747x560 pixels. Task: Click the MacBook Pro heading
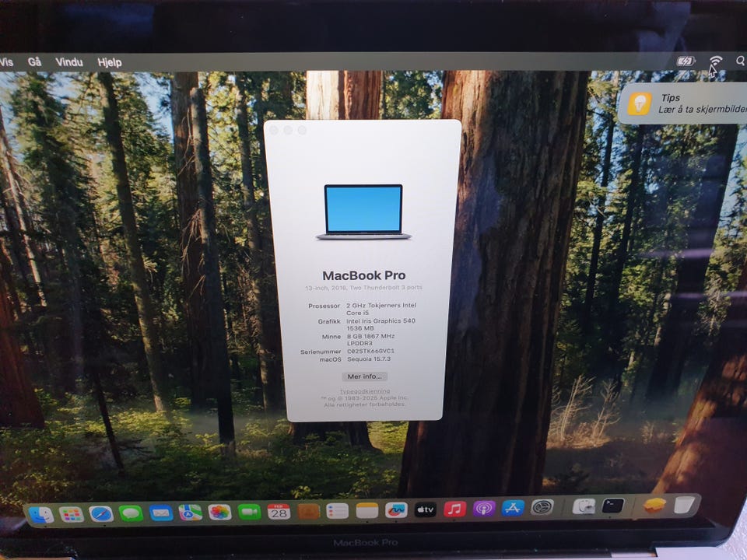click(x=364, y=275)
